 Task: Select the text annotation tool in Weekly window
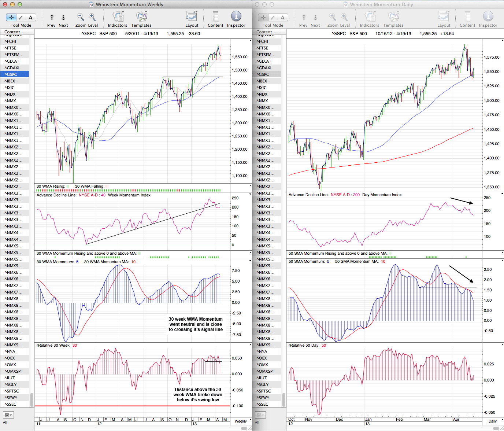(x=31, y=17)
